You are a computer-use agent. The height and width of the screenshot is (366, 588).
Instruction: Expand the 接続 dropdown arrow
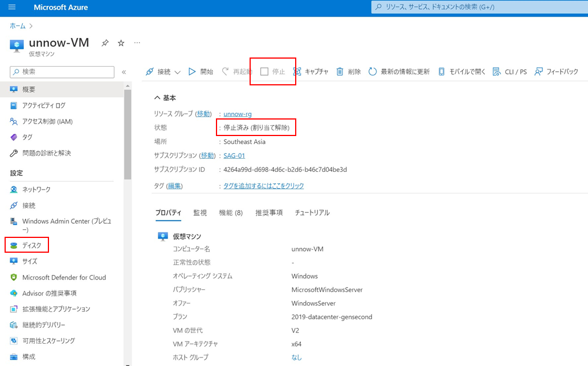pos(178,72)
